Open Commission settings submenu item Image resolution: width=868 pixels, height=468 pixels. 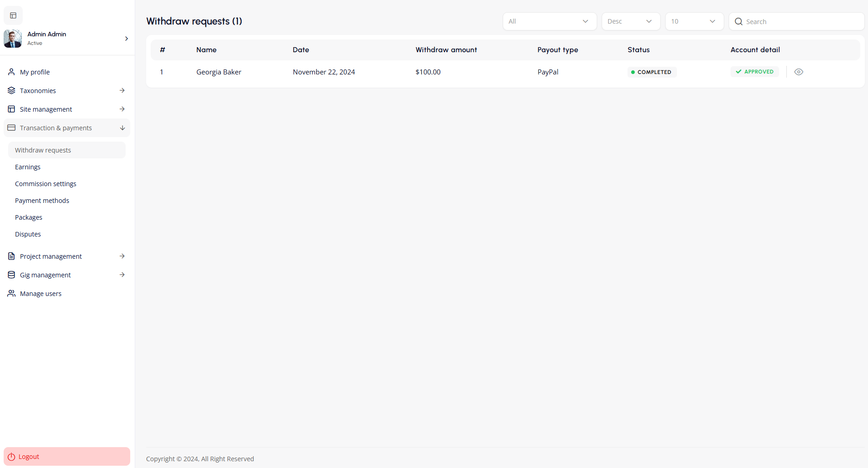point(45,184)
